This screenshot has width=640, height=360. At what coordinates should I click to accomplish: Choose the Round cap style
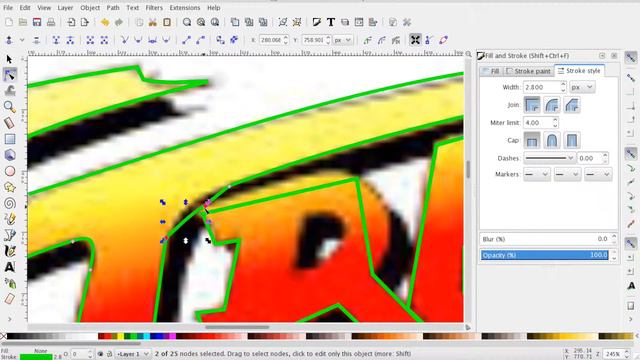[x=552, y=140]
